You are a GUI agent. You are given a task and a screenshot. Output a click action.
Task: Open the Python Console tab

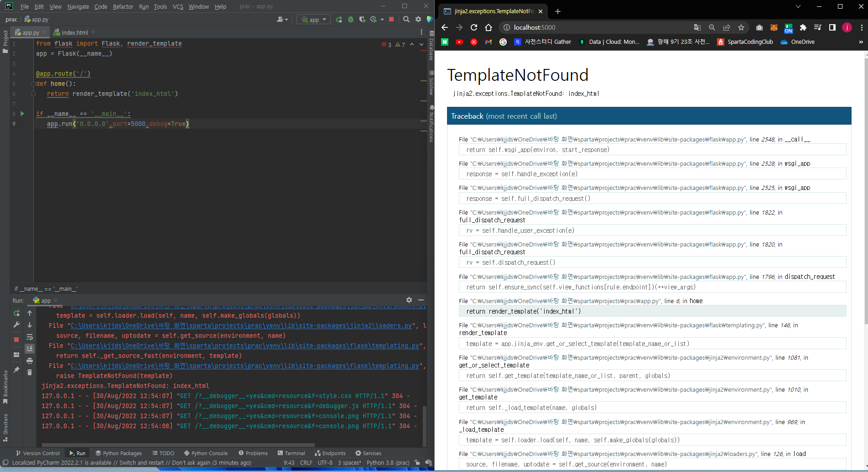tap(206, 453)
